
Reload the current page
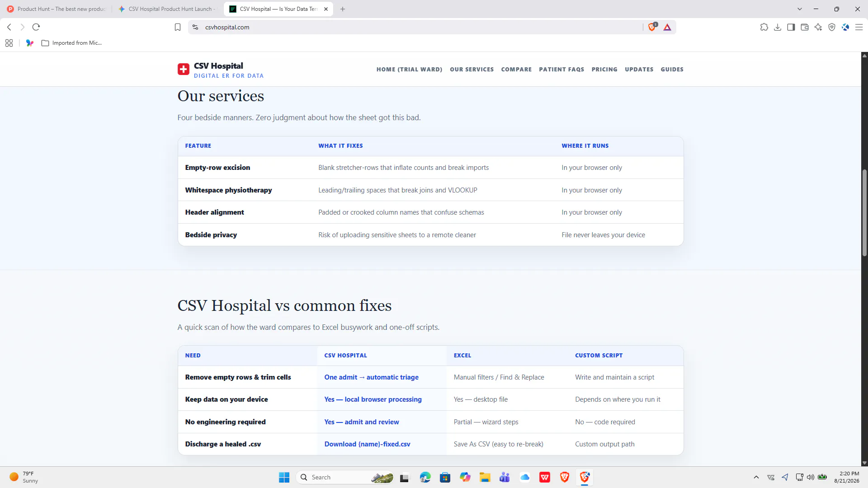coord(36,27)
